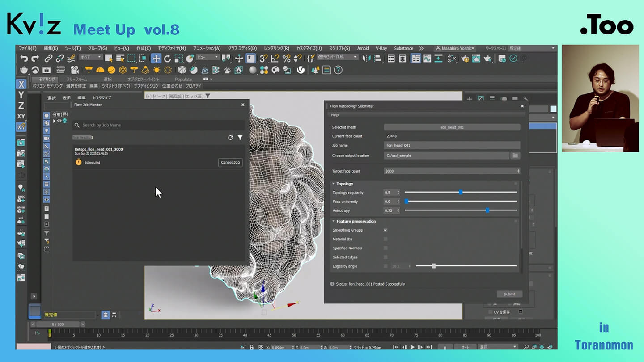Click the teapot render icon in second toolbar
Image resolution: width=644 pixels, height=362 pixels.
coord(24,70)
